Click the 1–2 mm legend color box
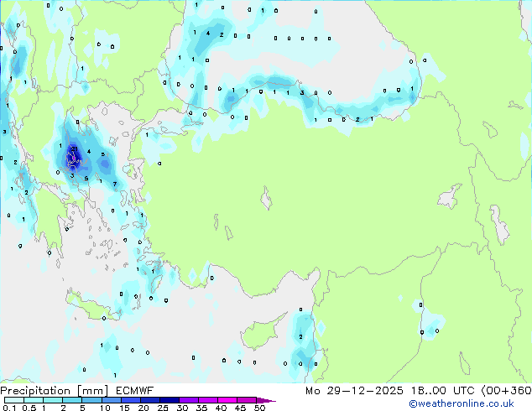Viewport: 532px width, 411px height. coord(53,400)
